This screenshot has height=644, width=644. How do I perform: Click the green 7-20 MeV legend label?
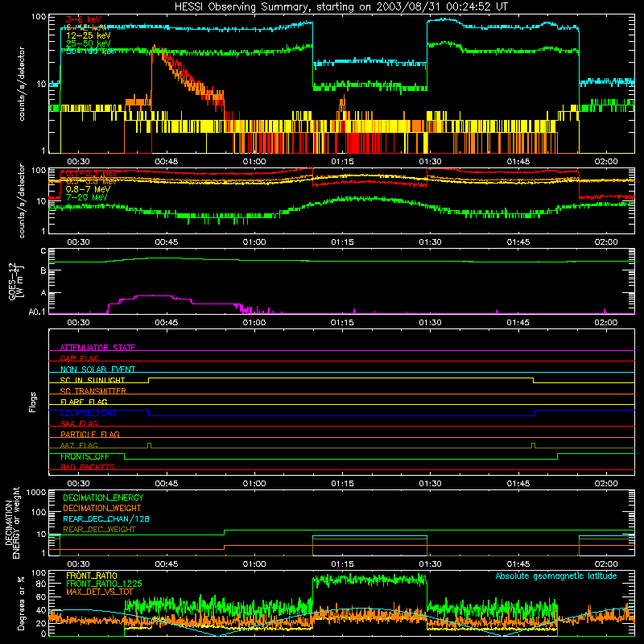(x=86, y=197)
